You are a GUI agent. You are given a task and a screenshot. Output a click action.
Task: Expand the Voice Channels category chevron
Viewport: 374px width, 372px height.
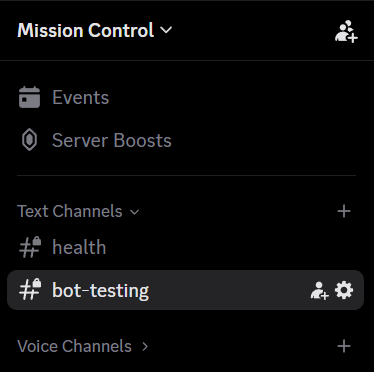(145, 347)
